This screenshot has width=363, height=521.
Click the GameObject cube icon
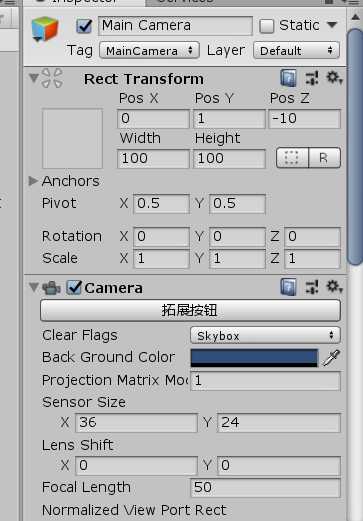click(x=45, y=29)
